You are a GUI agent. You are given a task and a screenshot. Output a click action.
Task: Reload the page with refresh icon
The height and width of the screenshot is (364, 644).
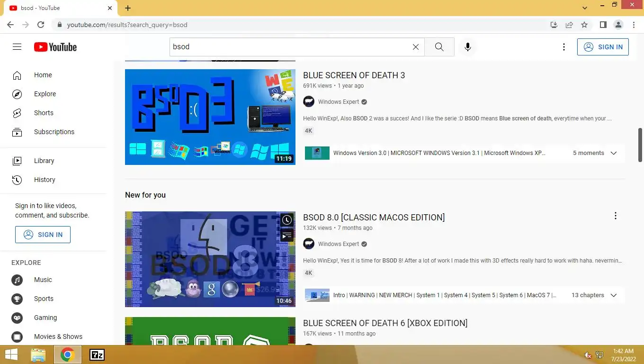41,25
